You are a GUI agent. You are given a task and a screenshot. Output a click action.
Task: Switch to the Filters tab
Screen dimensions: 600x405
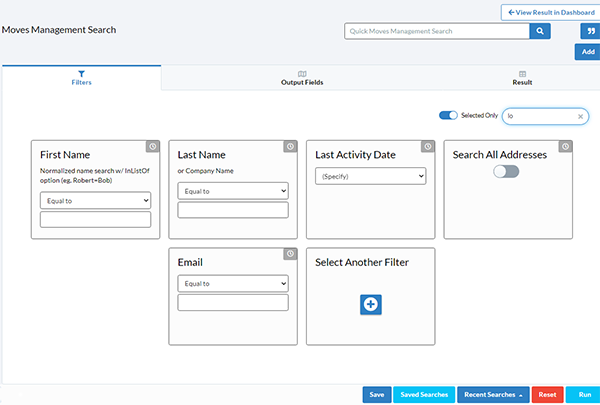coord(82,78)
